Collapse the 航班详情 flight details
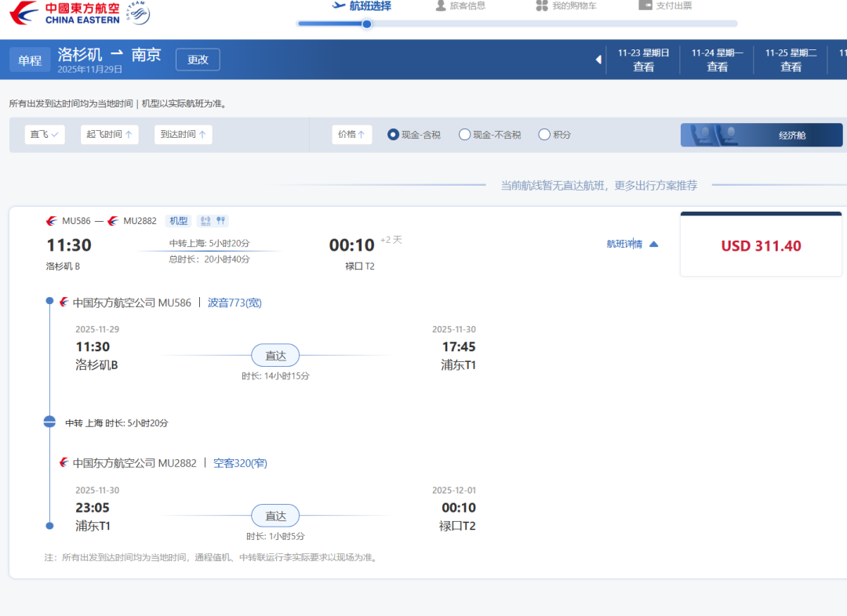The height and width of the screenshot is (616, 847). point(632,245)
